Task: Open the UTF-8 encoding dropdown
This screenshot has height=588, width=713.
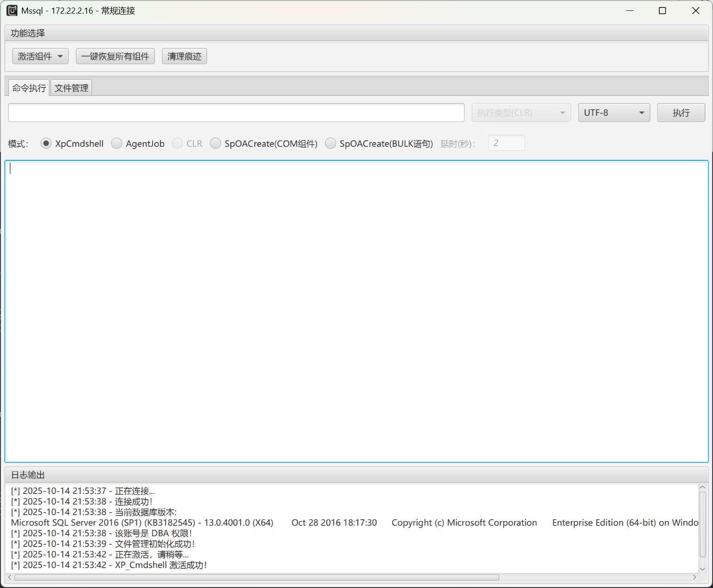Action: (x=614, y=113)
